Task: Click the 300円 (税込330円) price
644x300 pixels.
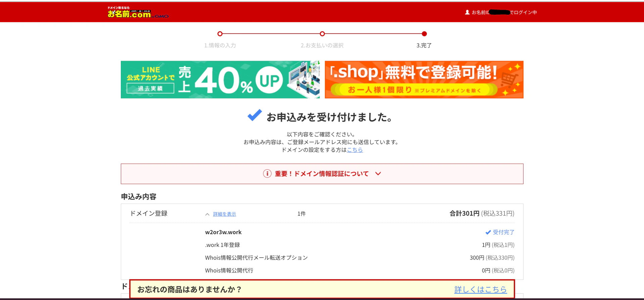Action: 492,258
